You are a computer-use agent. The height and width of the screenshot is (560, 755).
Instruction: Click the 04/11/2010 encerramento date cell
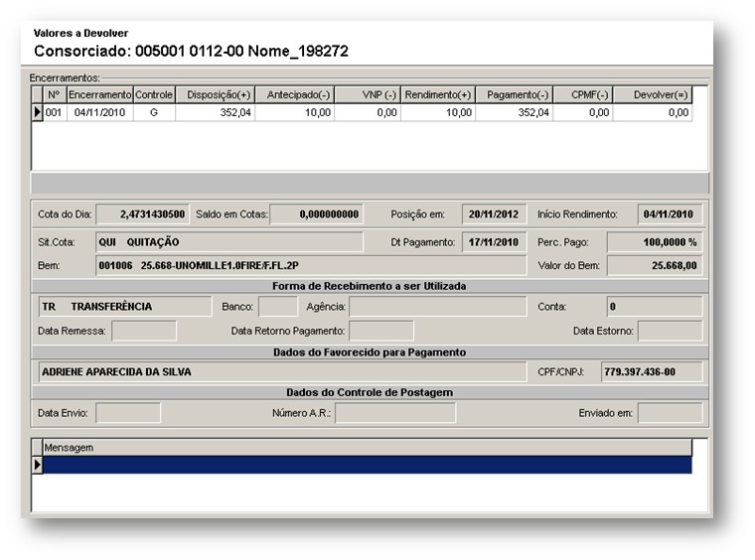click(100, 112)
